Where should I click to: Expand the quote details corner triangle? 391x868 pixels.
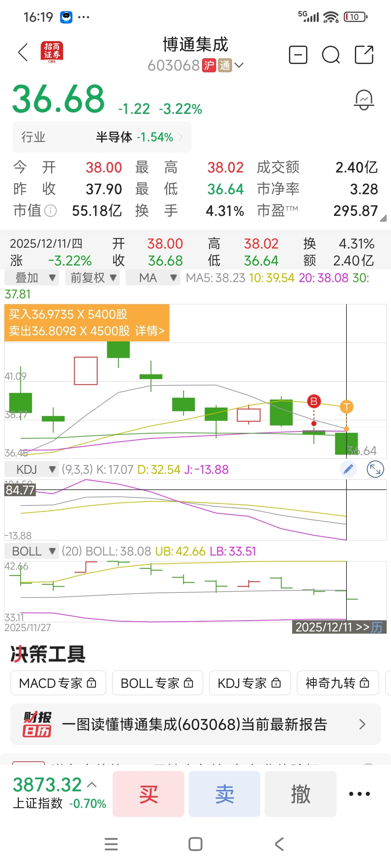[x=383, y=218]
